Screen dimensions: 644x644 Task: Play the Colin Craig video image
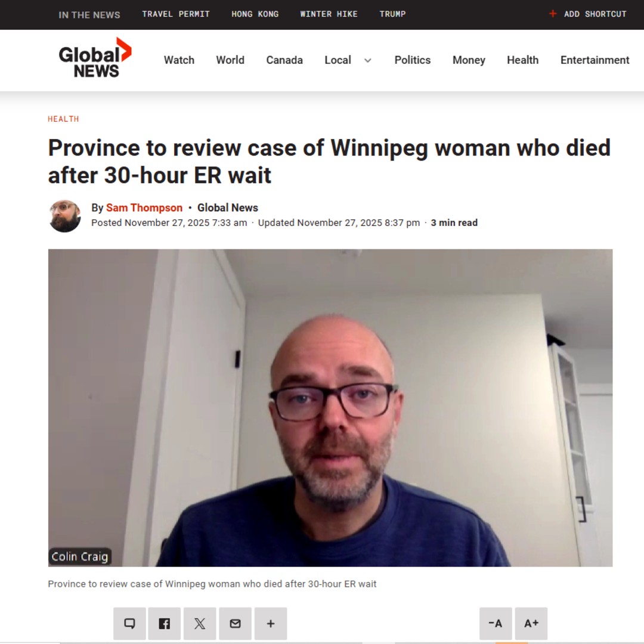pos(330,408)
